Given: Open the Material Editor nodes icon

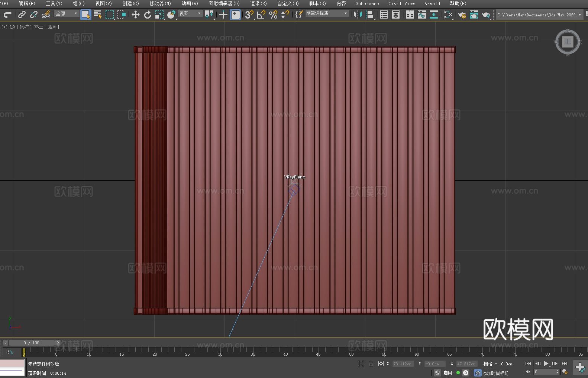Looking at the screenshot, I should 448,14.
